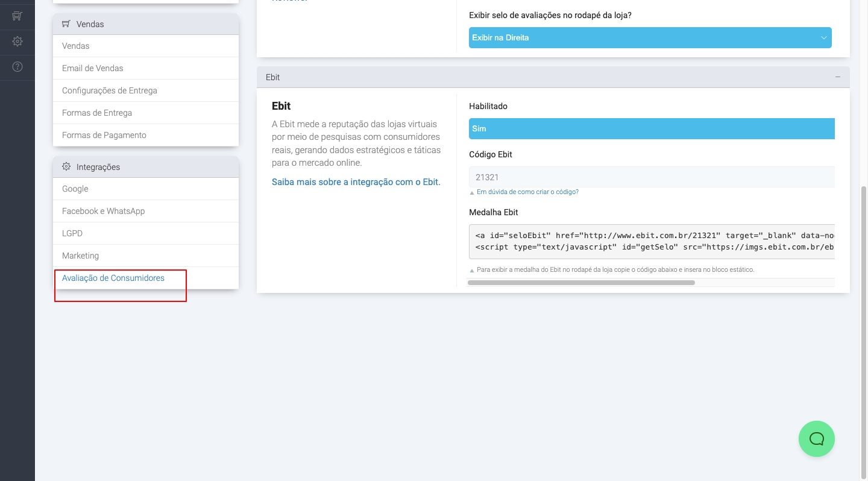The height and width of the screenshot is (481, 868).
Task: Click the Código Ebit input field
Action: click(x=651, y=177)
